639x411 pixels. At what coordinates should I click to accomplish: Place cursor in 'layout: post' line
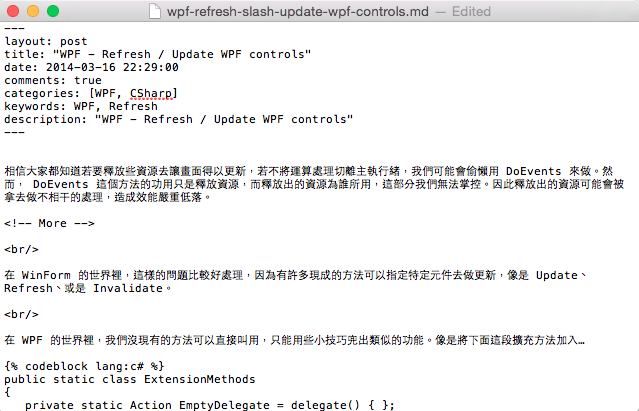click(46, 41)
